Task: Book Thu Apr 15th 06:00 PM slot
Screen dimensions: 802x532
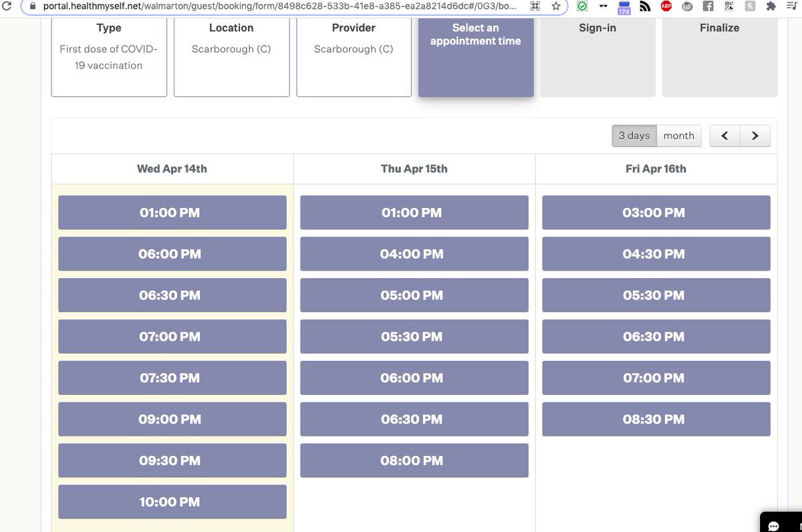Action: point(414,378)
